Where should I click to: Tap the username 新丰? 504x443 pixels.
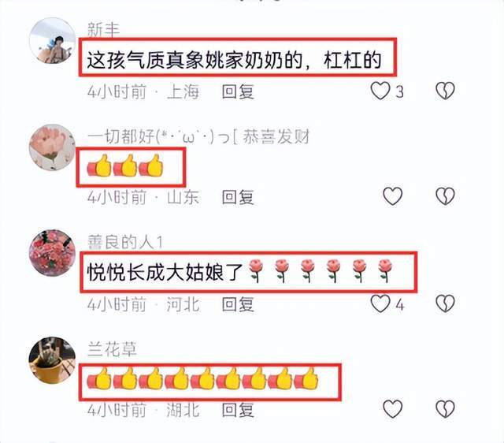coord(103,30)
